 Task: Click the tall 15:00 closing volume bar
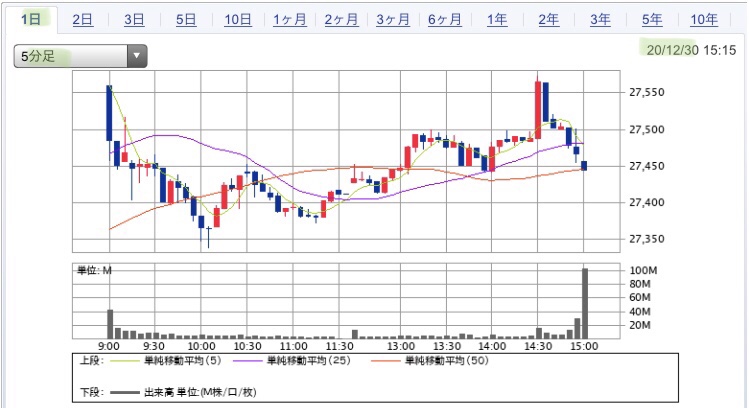(x=585, y=303)
